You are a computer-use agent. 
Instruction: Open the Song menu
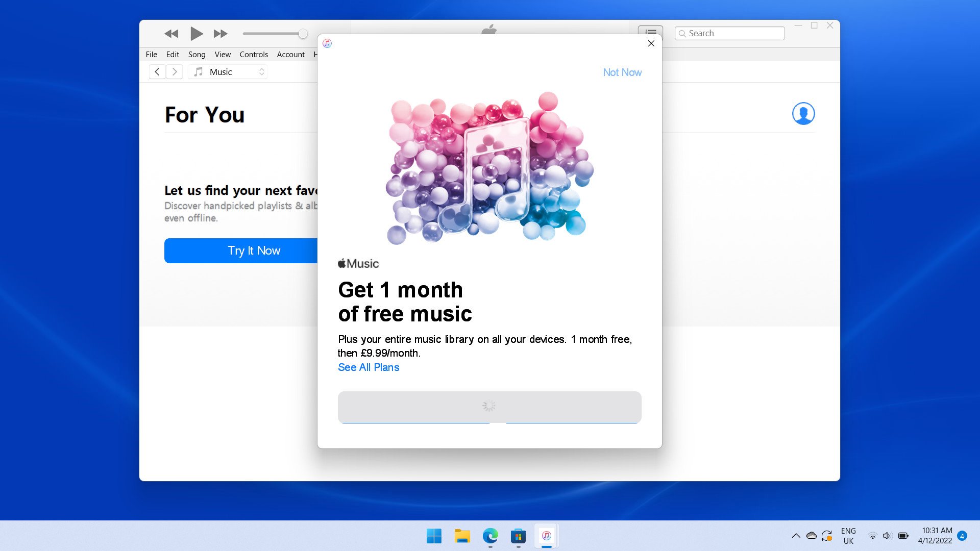[197, 54]
